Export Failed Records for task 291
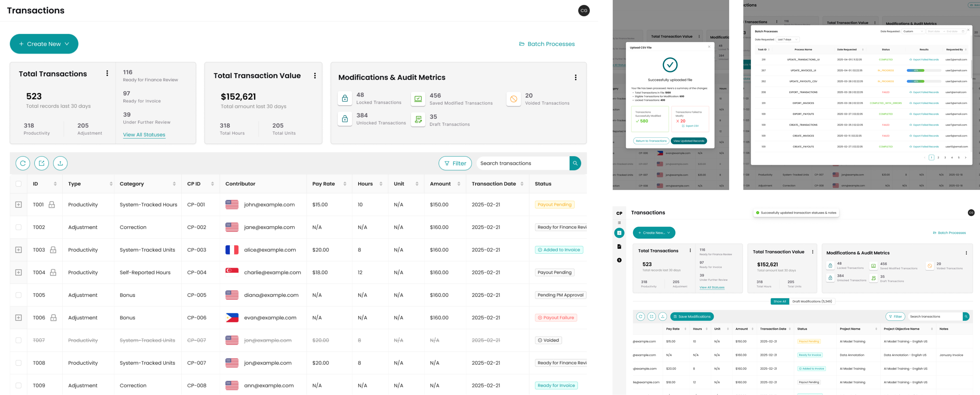The width and height of the screenshot is (980, 395). pos(924,60)
